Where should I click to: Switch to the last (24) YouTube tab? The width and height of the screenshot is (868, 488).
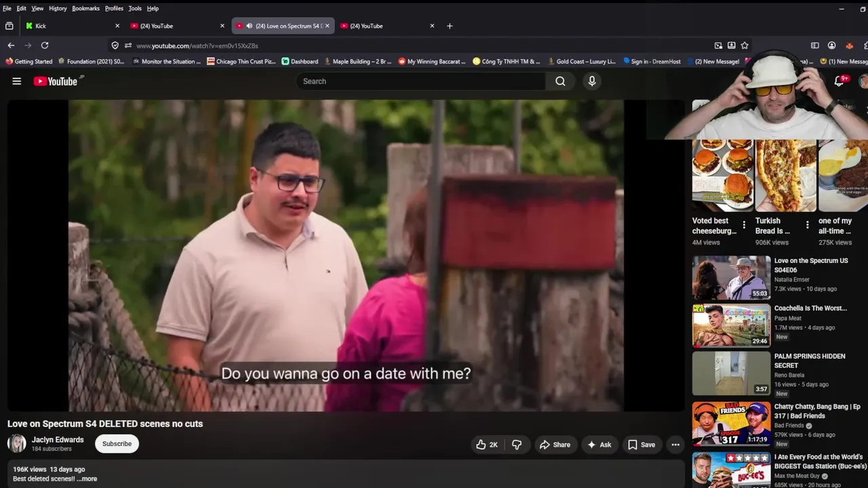tap(388, 26)
